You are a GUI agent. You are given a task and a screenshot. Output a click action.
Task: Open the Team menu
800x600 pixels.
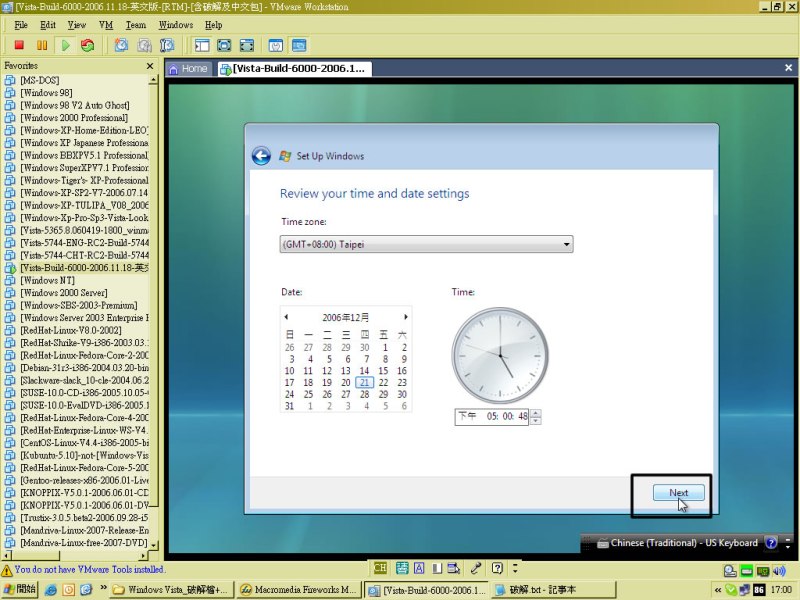click(x=136, y=25)
